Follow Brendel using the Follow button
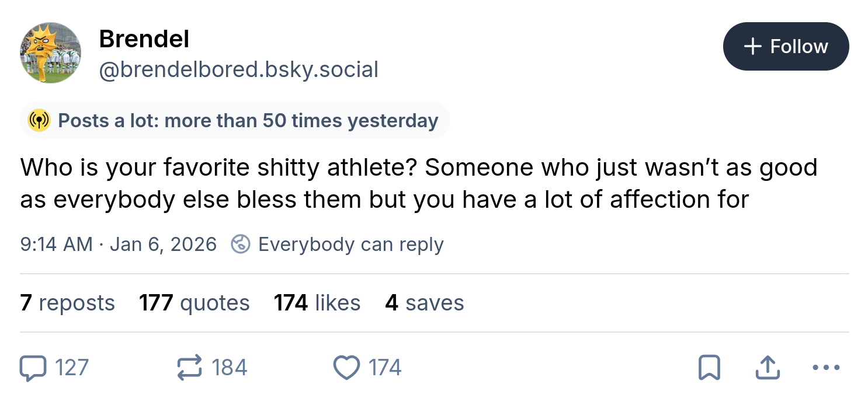Viewport: 868px width, 398px height. [786, 47]
